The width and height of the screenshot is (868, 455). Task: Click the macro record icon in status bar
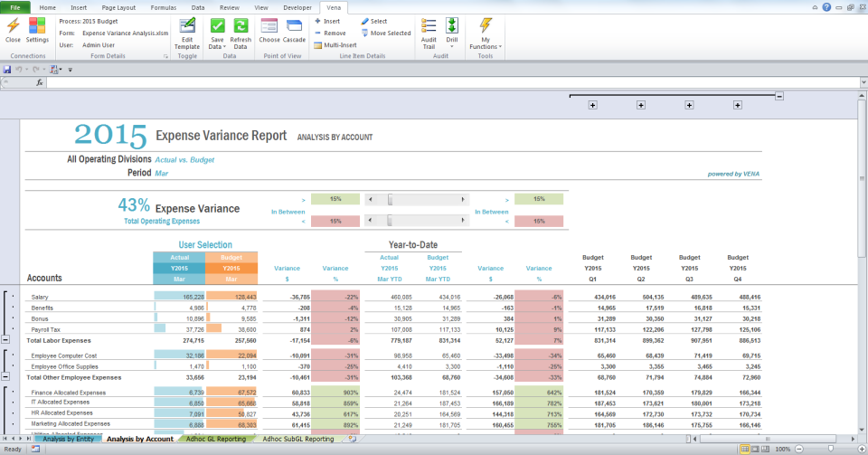[35, 449]
